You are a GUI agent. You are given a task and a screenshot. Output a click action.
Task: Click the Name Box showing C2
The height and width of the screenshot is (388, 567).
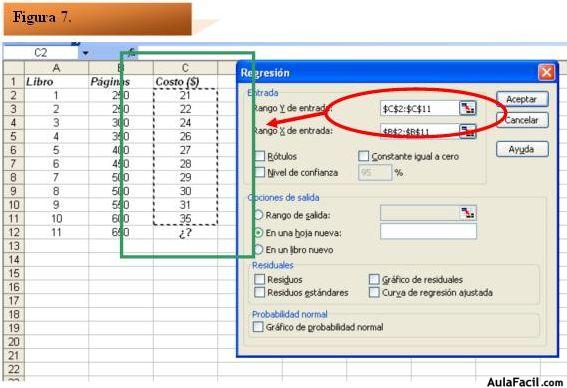(40, 53)
